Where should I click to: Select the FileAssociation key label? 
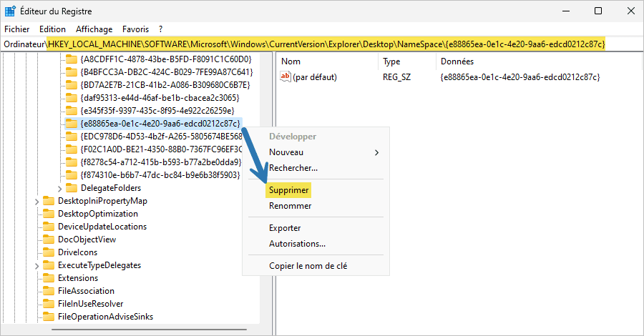[87, 290]
